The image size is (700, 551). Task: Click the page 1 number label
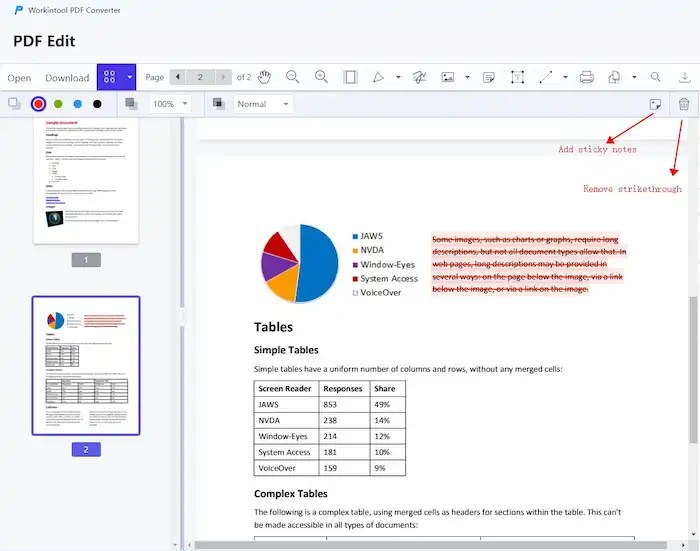(86, 260)
